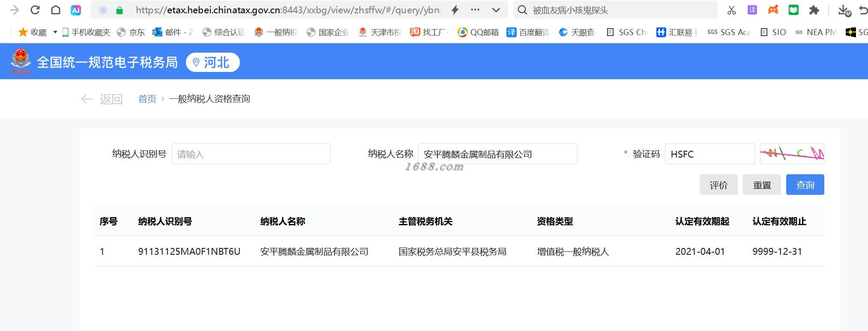Go to the browser home page icon
The width and height of the screenshot is (868, 331).
click(x=55, y=10)
